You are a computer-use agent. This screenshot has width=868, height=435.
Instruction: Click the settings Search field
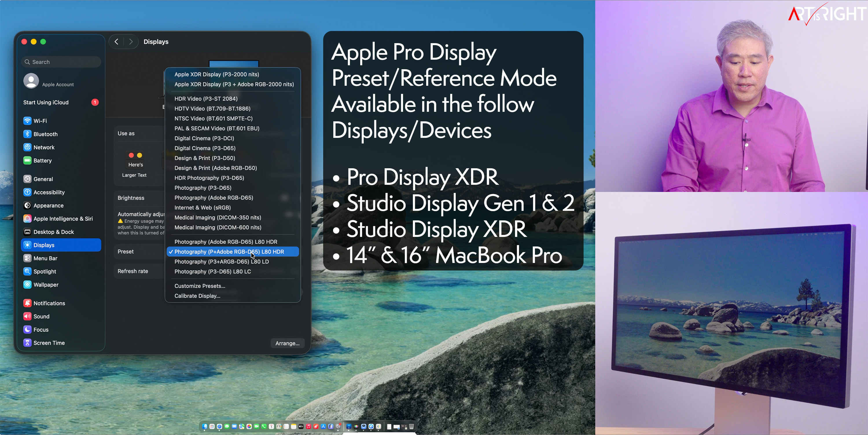point(61,62)
